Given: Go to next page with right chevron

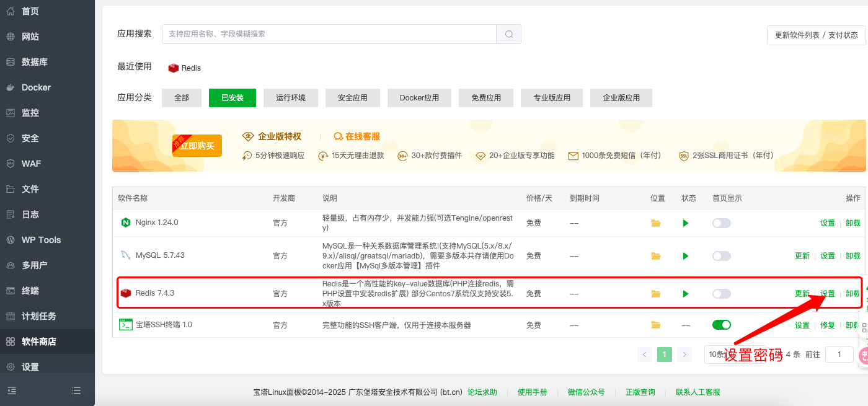Looking at the screenshot, I should 684,355.
